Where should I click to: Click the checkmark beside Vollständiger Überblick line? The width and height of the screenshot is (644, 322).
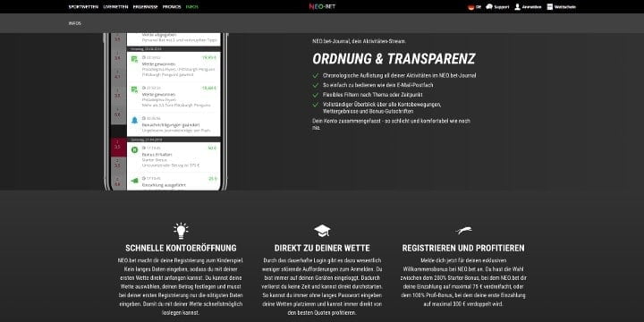tap(316, 105)
